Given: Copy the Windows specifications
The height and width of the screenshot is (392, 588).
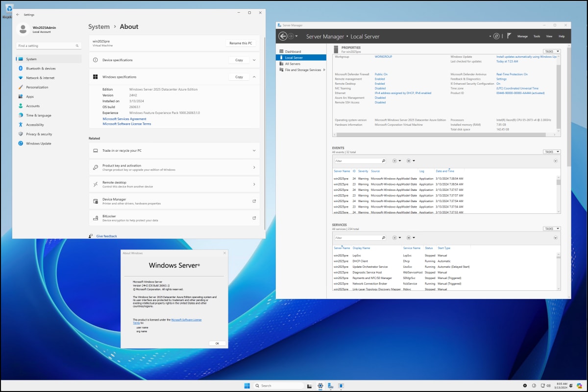Looking at the screenshot, I should coord(239,77).
